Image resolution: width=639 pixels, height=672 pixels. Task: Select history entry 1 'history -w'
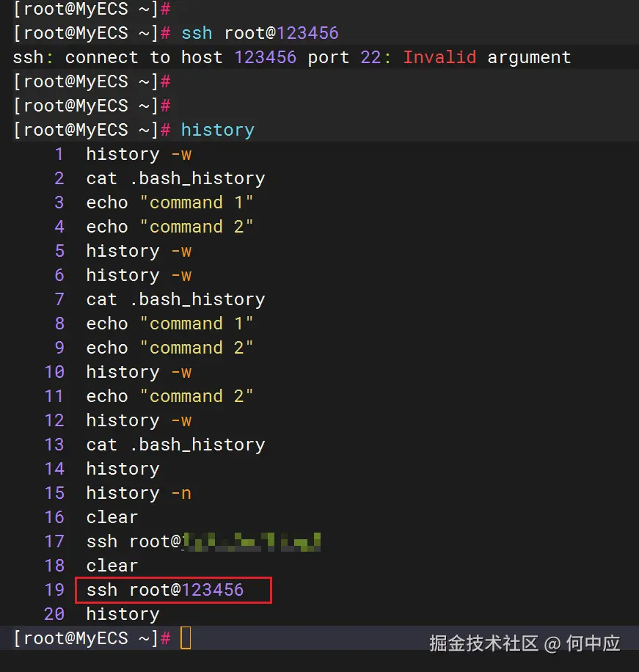click(x=139, y=154)
